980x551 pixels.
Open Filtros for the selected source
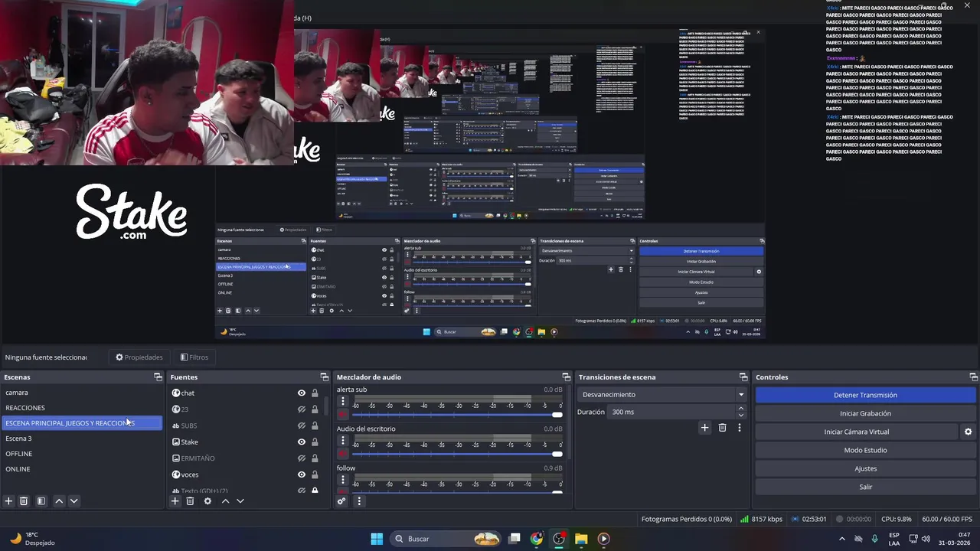point(194,357)
